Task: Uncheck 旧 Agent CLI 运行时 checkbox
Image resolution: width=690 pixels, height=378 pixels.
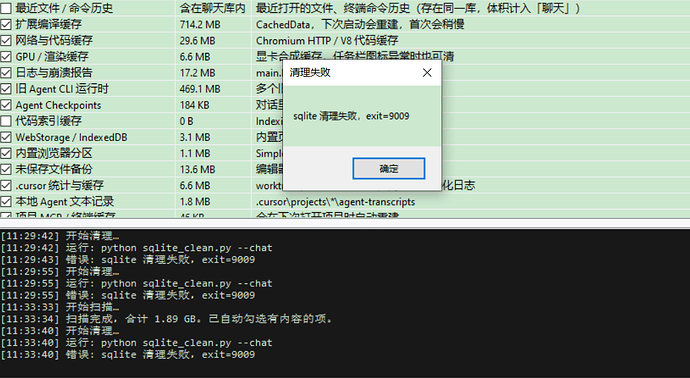Action: [x=6, y=88]
